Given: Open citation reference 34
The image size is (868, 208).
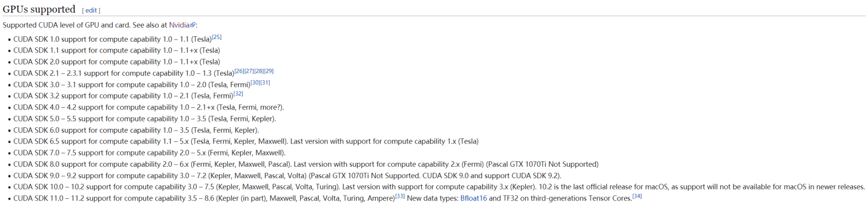Looking at the screenshot, I should [x=637, y=196].
